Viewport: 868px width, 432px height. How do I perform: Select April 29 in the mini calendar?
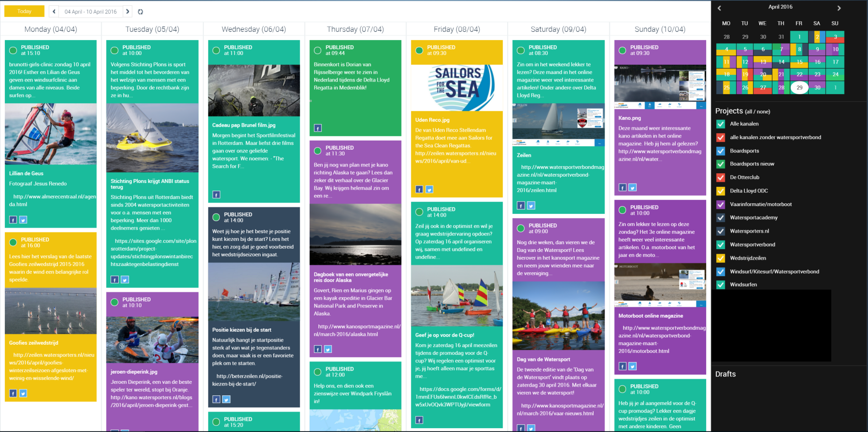click(799, 87)
